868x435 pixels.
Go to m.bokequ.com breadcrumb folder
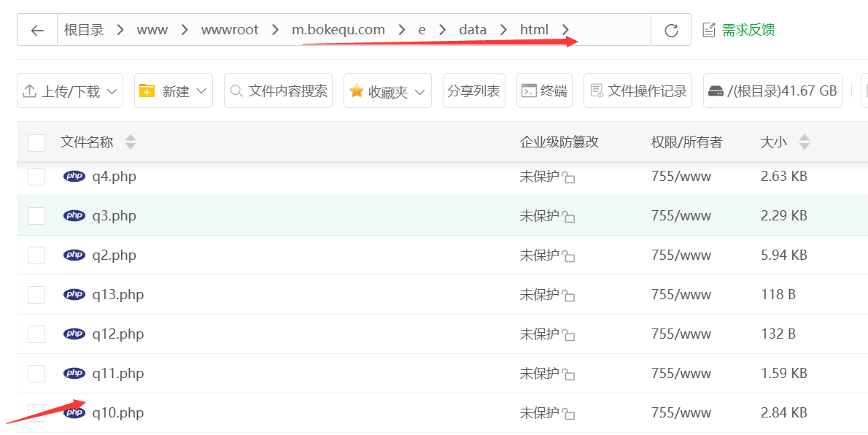click(x=338, y=30)
